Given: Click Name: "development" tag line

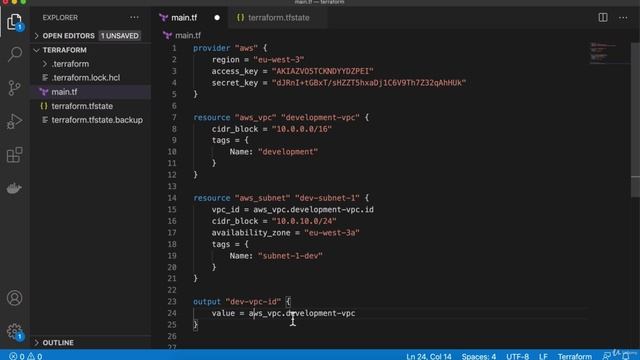Looking at the screenshot, I should [x=273, y=152].
